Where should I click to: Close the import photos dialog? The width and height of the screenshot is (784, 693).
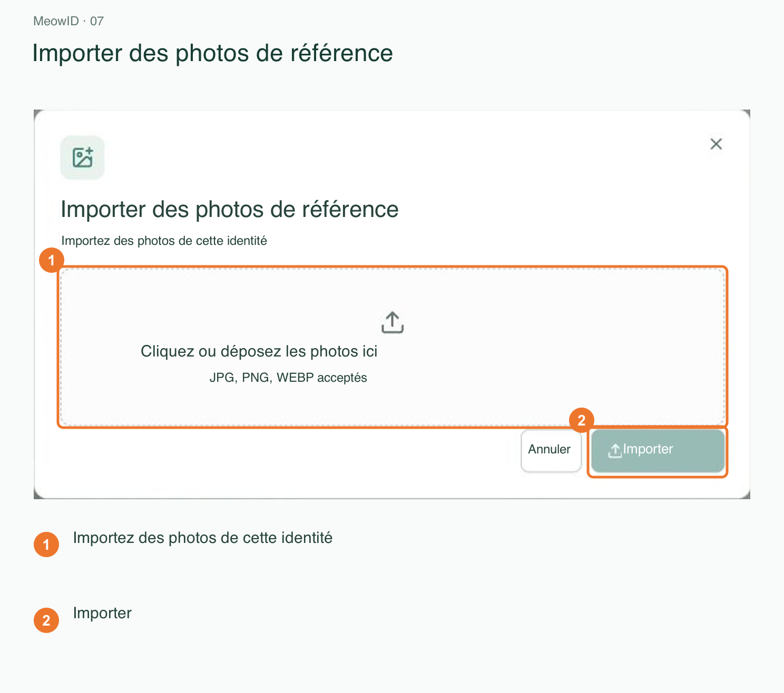click(x=716, y=144)
